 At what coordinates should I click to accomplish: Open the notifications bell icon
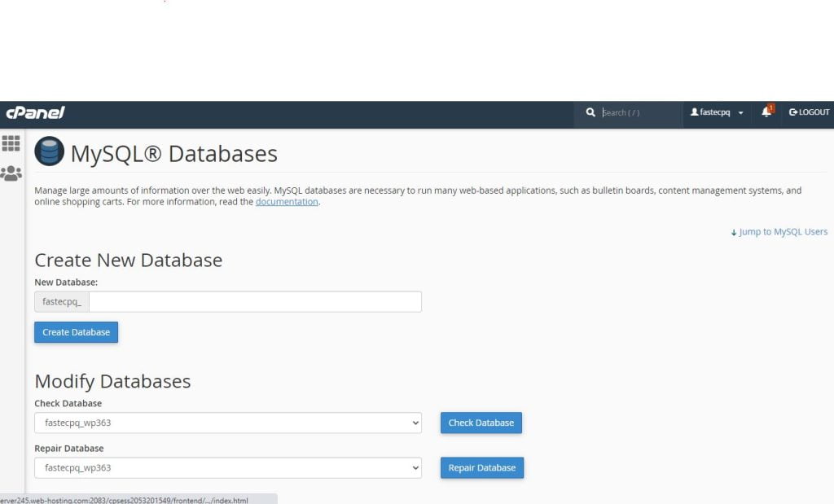766,112
